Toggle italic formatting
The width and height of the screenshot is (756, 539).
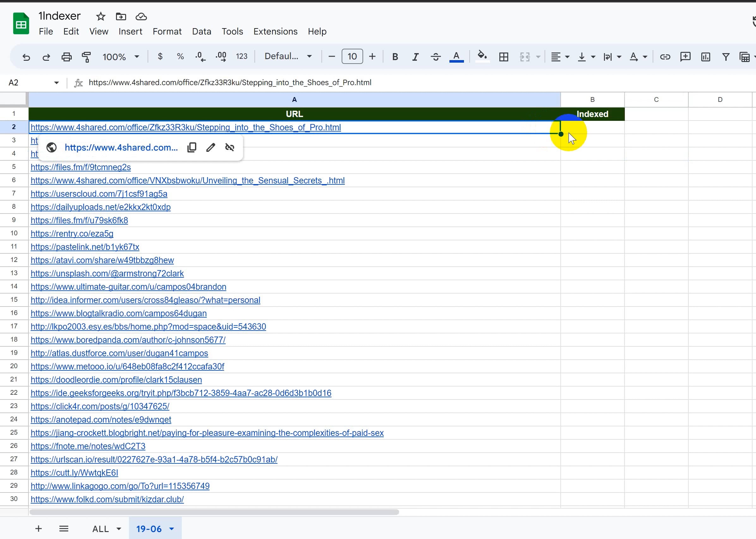(x=415, y=57)
